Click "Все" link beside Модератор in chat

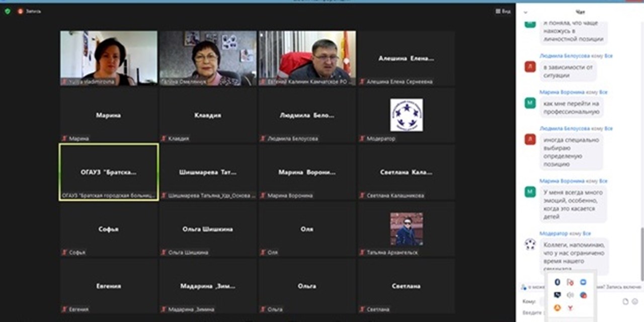pos(587,233)
